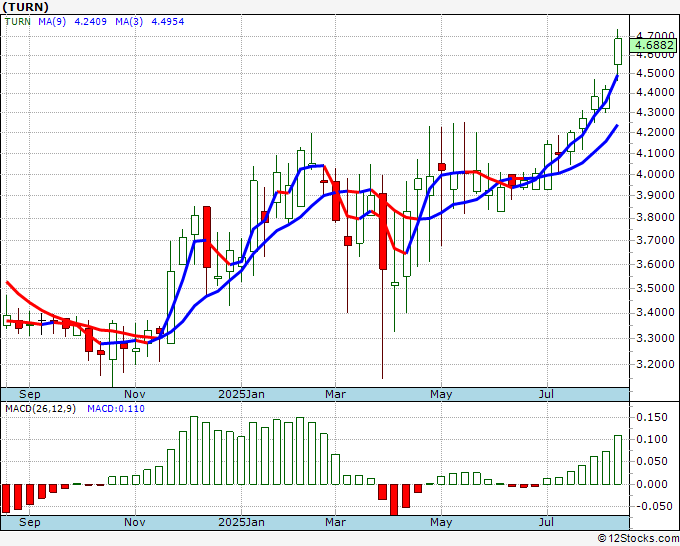The image size is (680, 546).
Task: Click the tallest red candlestick in April
Action: (382, 232)
